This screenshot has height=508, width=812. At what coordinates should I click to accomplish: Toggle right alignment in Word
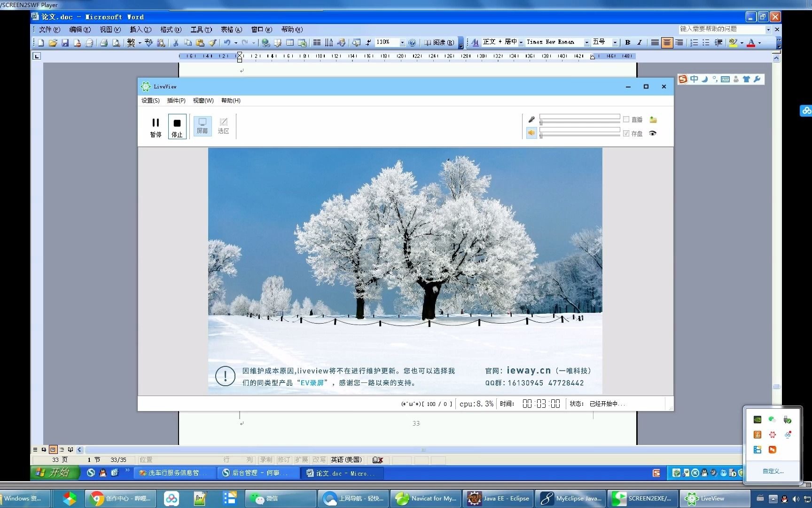679,43
